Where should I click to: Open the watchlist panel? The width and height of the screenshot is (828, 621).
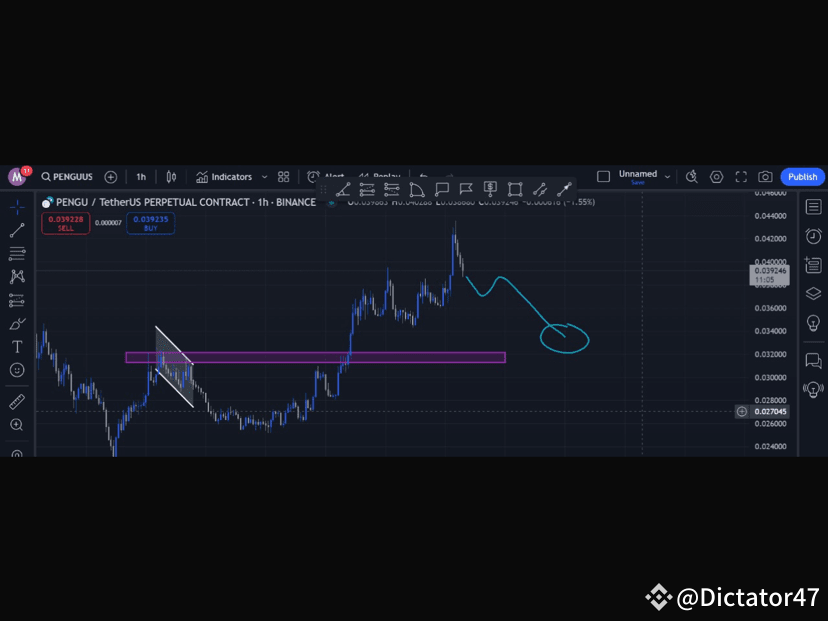813,207
